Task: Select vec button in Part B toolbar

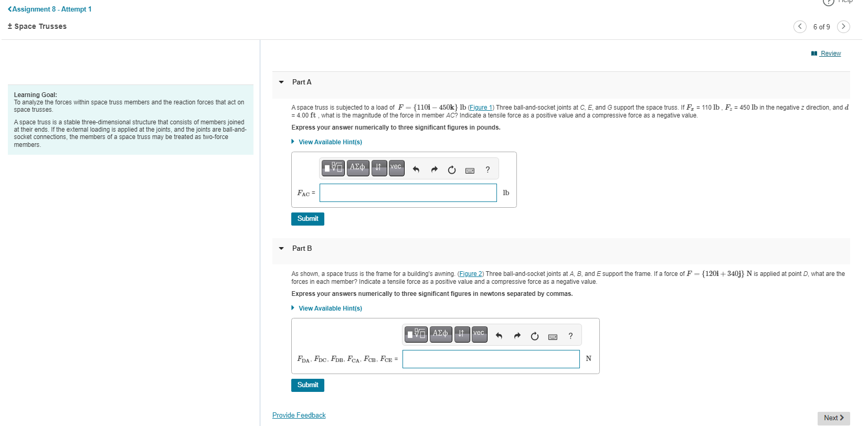Action: pyautogui.click(x=479, y=334)
